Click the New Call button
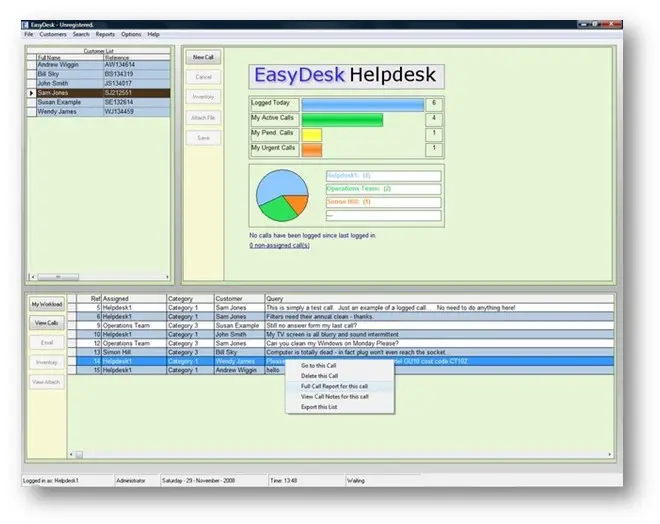660x524 pixels. [203, 57]
